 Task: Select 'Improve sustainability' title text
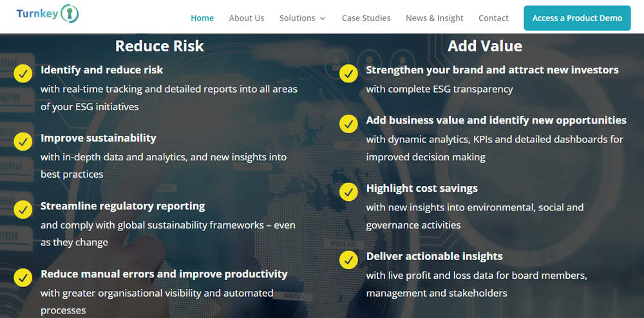98,138
